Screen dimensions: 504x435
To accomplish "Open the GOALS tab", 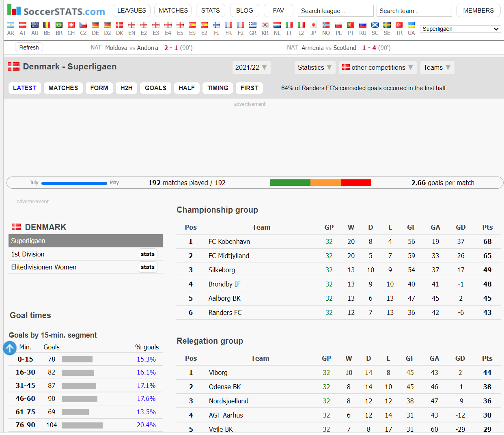I will (x=156, y=88).
